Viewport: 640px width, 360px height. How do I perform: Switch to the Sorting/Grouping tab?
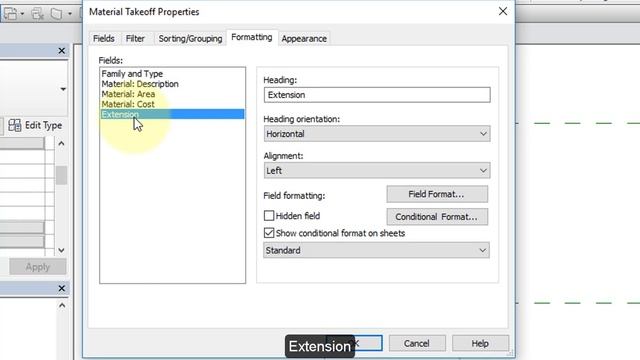click(190, 38)
